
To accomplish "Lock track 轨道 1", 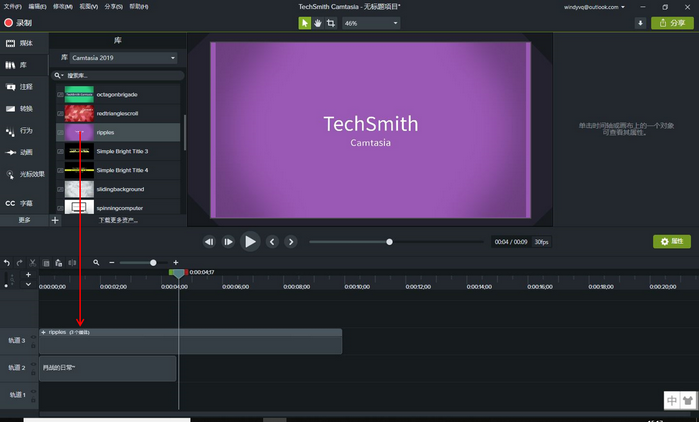I will 33,400.
